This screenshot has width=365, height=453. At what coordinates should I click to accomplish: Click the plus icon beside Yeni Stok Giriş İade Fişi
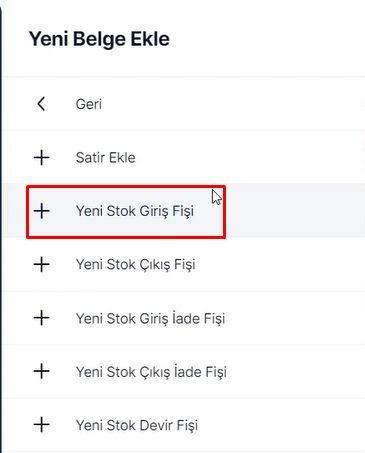tap(42, 318)
